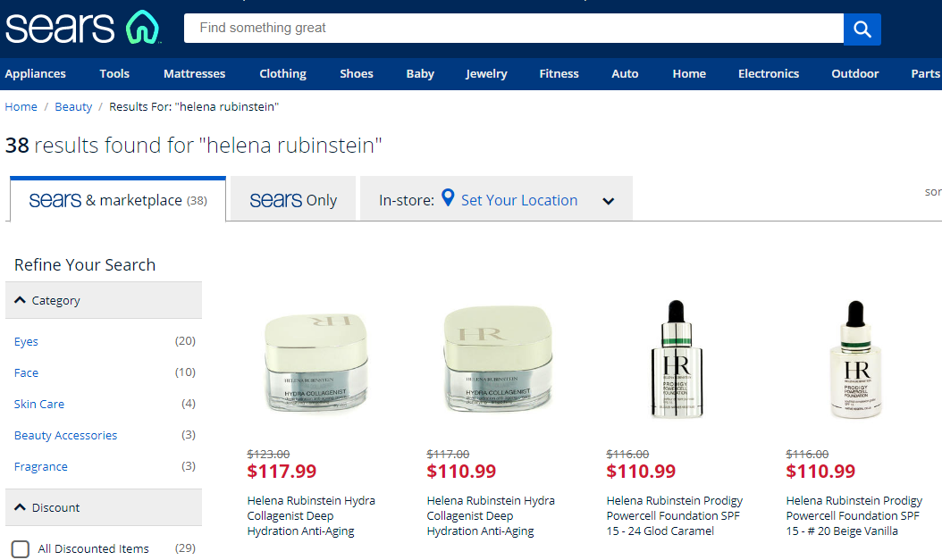Filter results by Eyes category
Image resolution: width=942 pixels, height=560 pixels.
click(27, 341)
